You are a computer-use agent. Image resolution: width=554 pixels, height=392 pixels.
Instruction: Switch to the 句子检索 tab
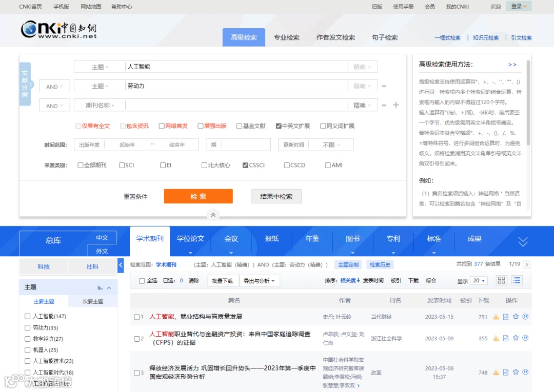(x=385, y=37)
